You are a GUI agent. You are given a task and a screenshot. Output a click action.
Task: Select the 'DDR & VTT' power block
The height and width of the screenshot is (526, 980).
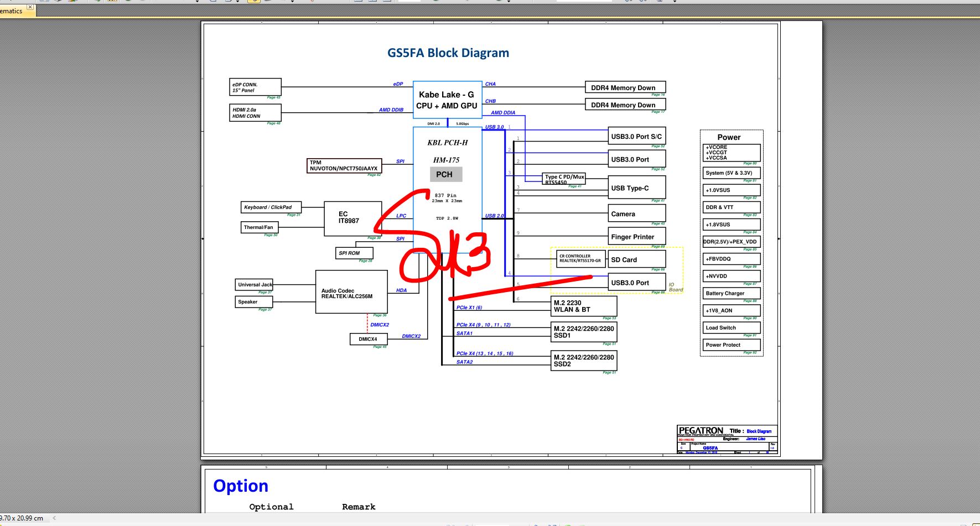click(732, 207)
